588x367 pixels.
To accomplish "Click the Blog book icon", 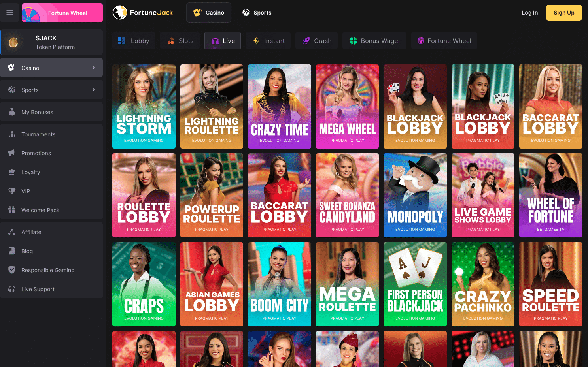I will click(x=12, y=251).
